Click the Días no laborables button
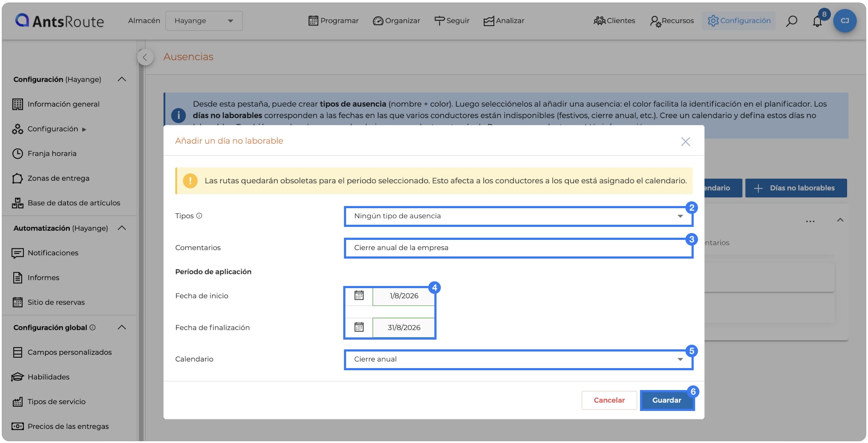868x443 pixels. 796,188
